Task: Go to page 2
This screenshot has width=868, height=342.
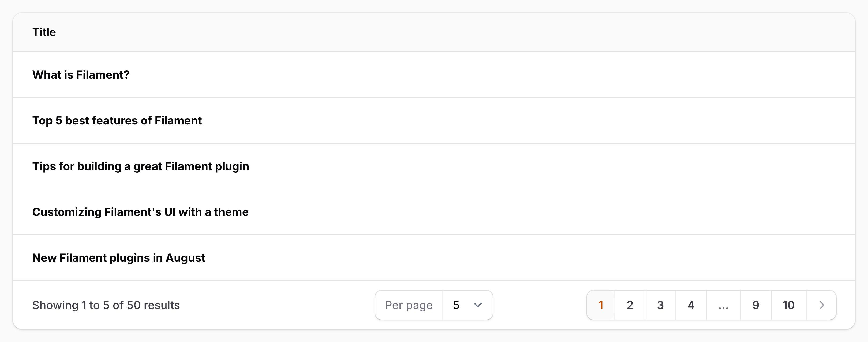Action: 630,305
